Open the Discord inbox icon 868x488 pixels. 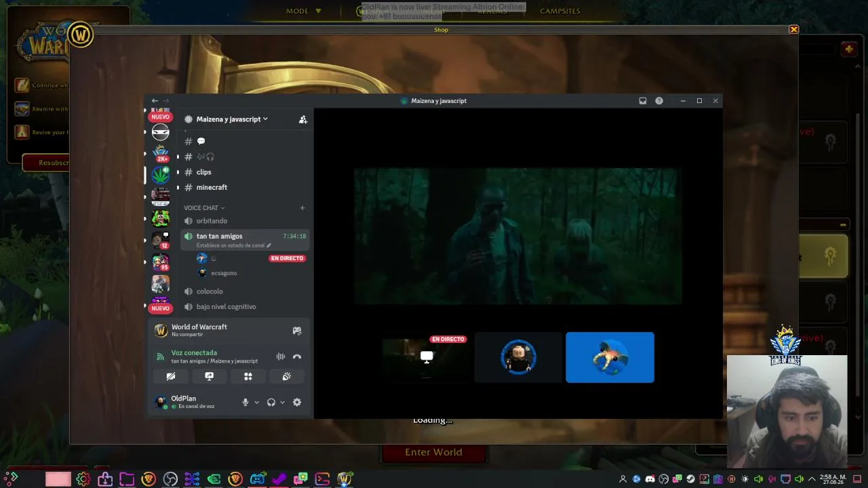click(x=642, y=101)
